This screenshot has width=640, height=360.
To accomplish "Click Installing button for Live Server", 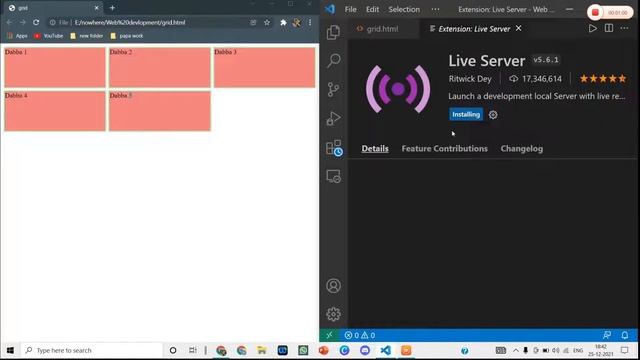I will click(x=466, y=114).
